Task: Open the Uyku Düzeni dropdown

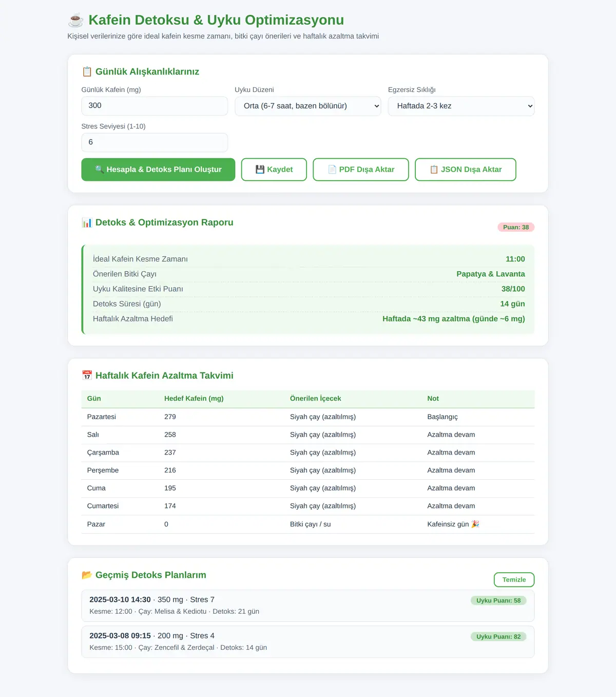Action: click(x=308, y=106)
